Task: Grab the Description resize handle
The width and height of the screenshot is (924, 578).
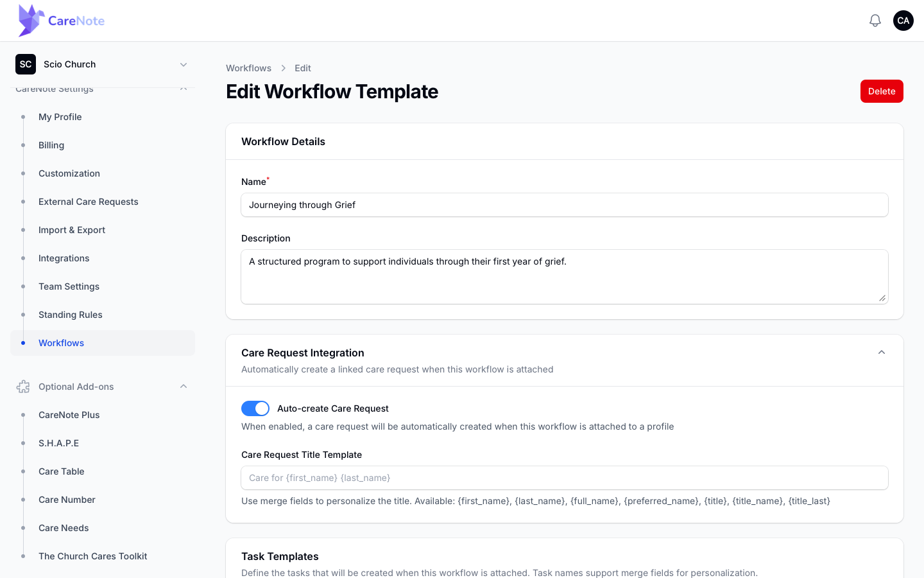Action: point(882,298)
